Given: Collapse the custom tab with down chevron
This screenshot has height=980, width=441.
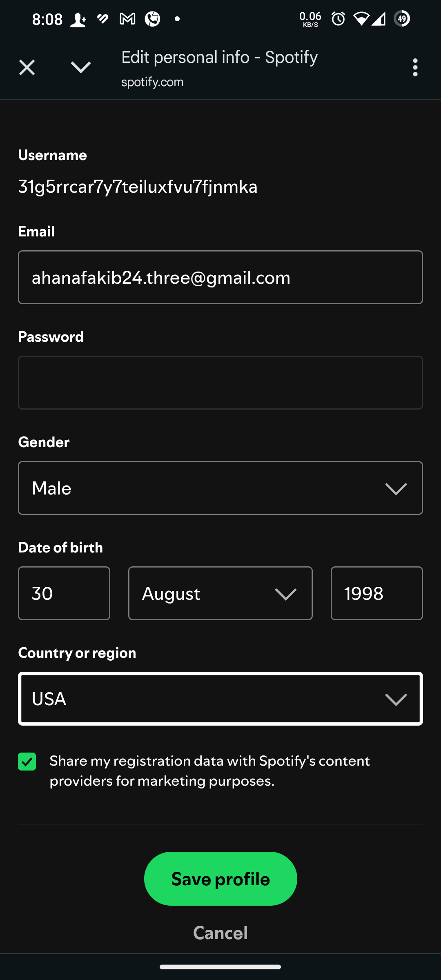Looking at the screenshot, I should click(x=81, y=67).
